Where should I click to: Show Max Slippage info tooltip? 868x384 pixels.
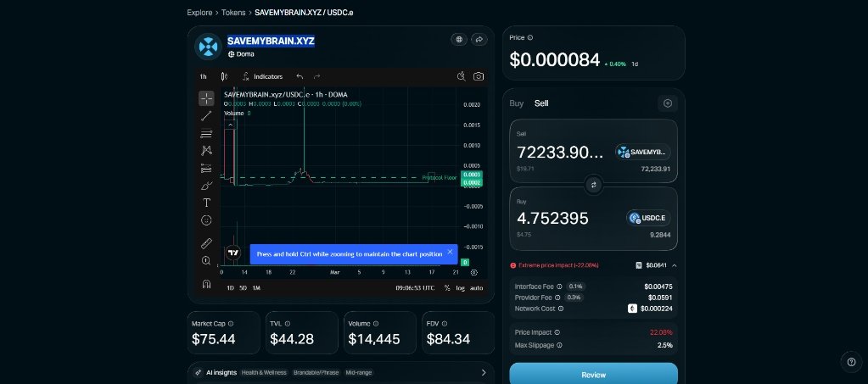pyautogui.click(x=559, y=345)
